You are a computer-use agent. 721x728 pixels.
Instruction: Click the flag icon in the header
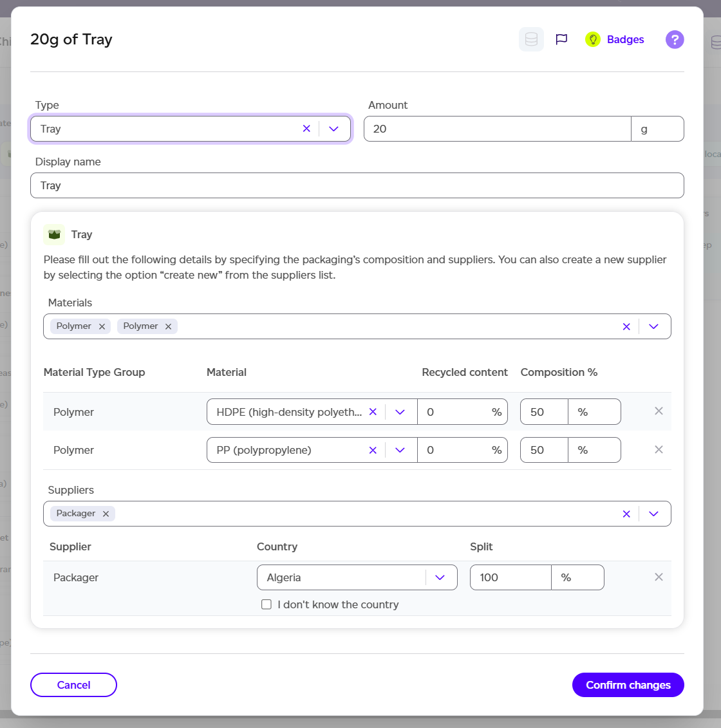(x=561, y=39)
